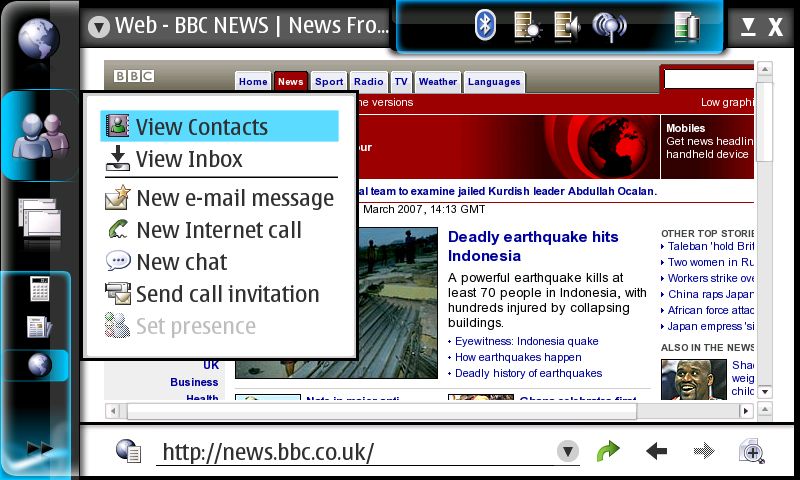
Task: Open the BBC News tab
Action: click(x=290, y=82)
